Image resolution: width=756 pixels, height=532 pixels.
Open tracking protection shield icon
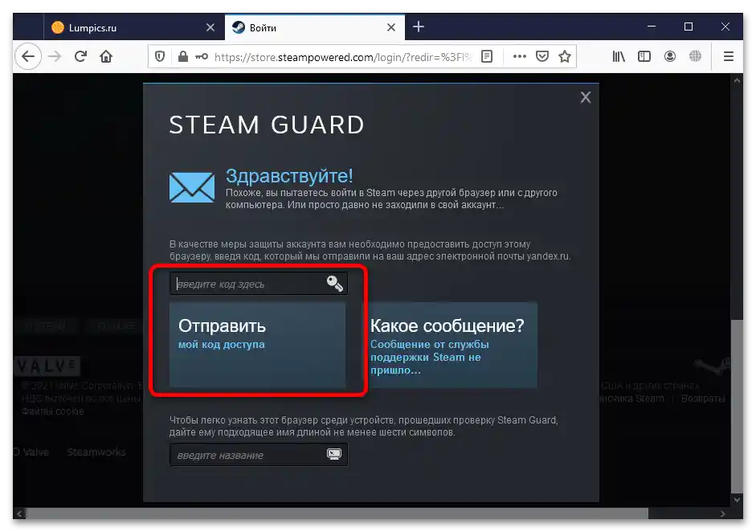tap(160, 57)
